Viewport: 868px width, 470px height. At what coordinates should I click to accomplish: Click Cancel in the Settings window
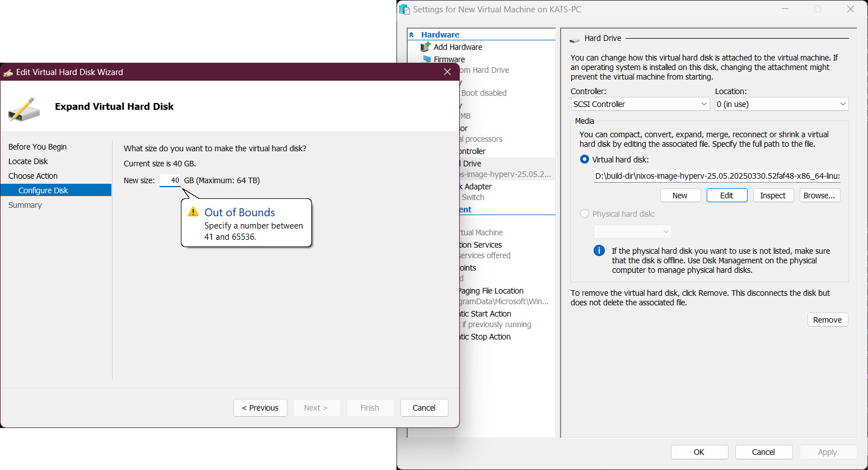(x=764, y=452)
